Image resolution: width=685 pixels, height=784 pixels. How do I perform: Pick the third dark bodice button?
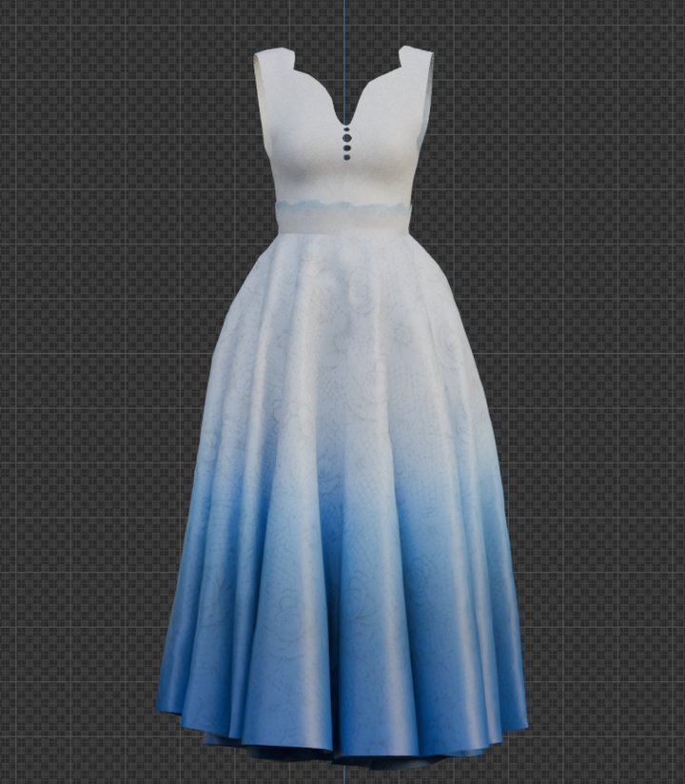point(346,147)
